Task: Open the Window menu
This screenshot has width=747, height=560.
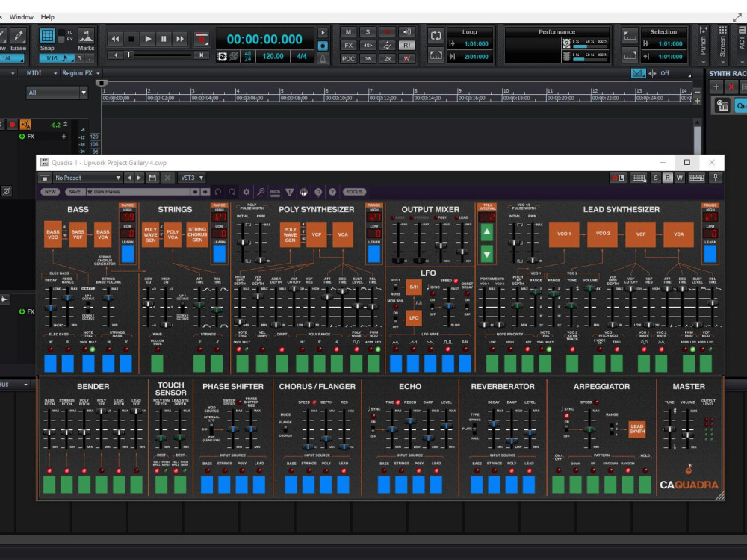Action: [x=22, y=17]
